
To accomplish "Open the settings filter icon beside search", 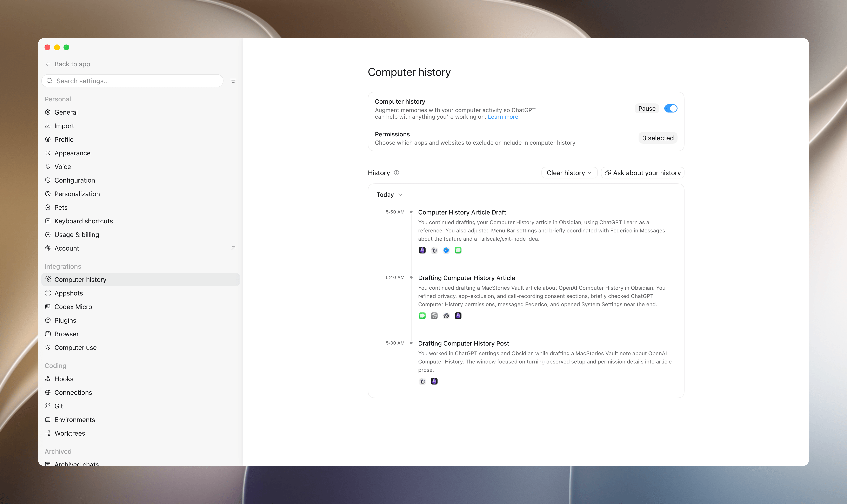I will (x=233, y=81).
